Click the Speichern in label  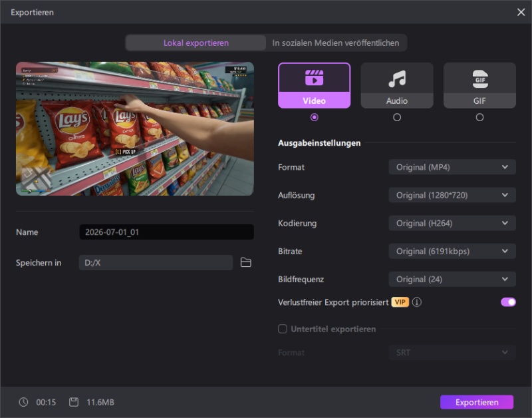39,263
